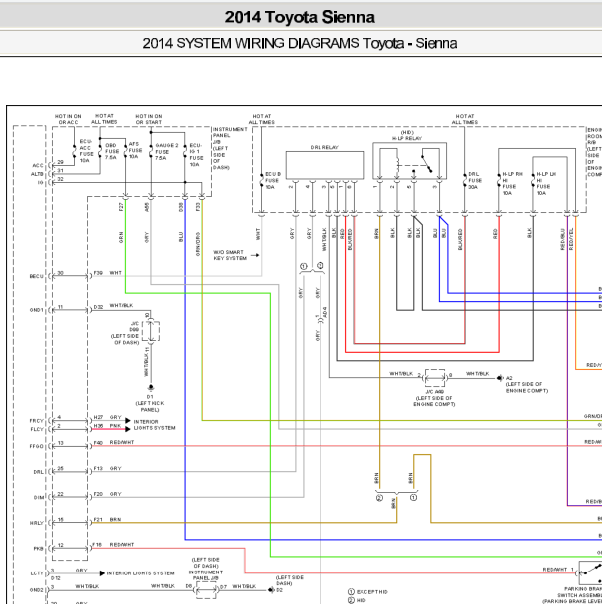Click the '2014 SYSTEM WIRING DIAGRAMS Toyota - Sienna' subtitle

tap(300, 43)
